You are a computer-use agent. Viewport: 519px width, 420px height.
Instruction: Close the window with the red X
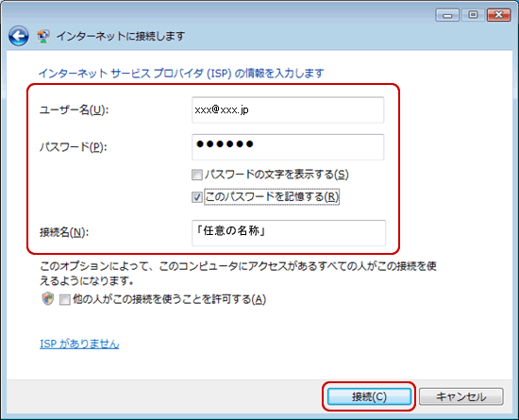coord(498,15)
